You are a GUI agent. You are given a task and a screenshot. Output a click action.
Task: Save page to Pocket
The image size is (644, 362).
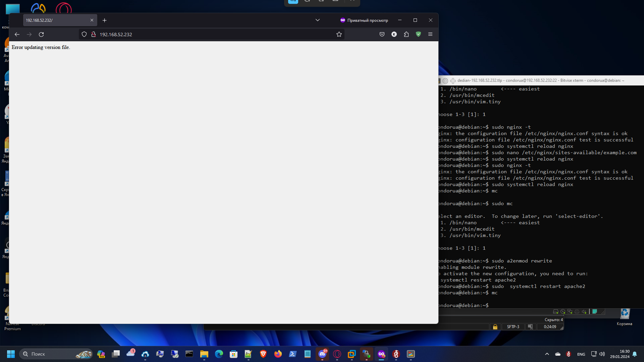[x=382, y=35]
